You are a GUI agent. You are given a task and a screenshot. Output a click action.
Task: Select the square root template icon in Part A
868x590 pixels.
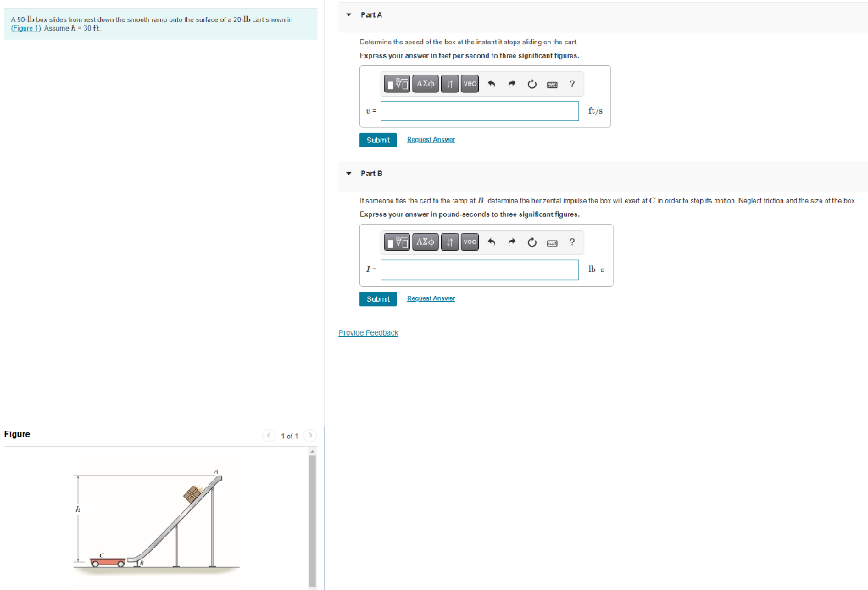[396, 84]
